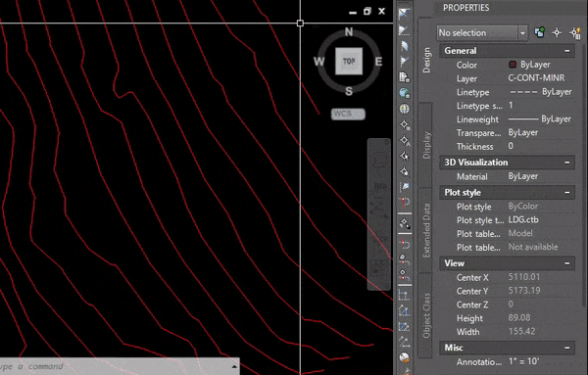Click the Center X value 5110.01

tap(524, 277)
